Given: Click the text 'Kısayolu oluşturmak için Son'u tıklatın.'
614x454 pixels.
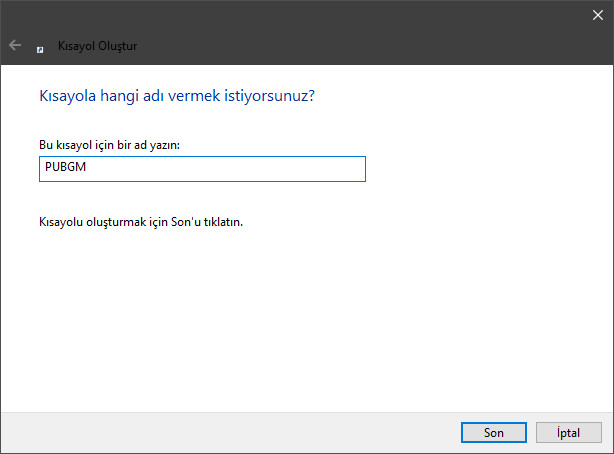Looking at the screenshot, I should coord(141,222).
